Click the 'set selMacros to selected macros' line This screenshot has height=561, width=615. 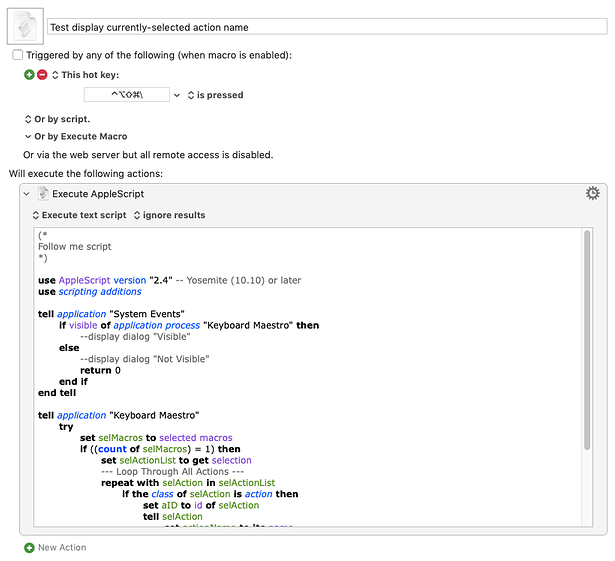coord(156,438)
